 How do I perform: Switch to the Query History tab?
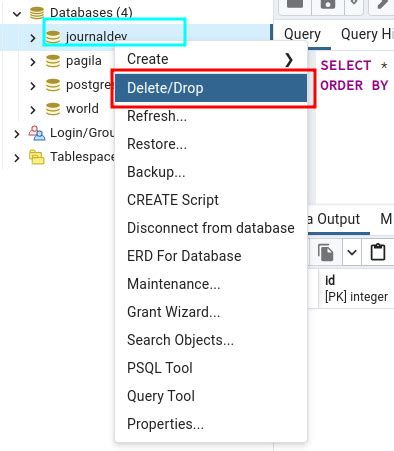(367, 34)
